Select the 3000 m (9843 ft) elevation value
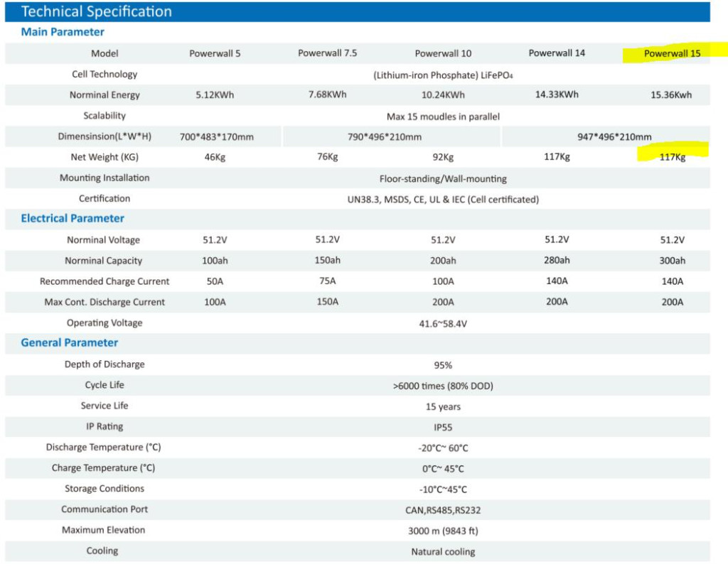 443,531
